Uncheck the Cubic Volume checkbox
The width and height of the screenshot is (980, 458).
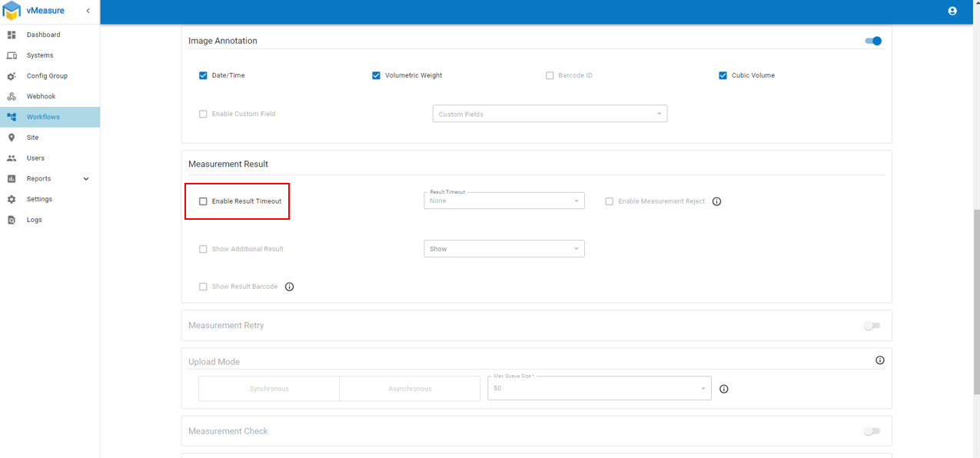tap(723, 75)
